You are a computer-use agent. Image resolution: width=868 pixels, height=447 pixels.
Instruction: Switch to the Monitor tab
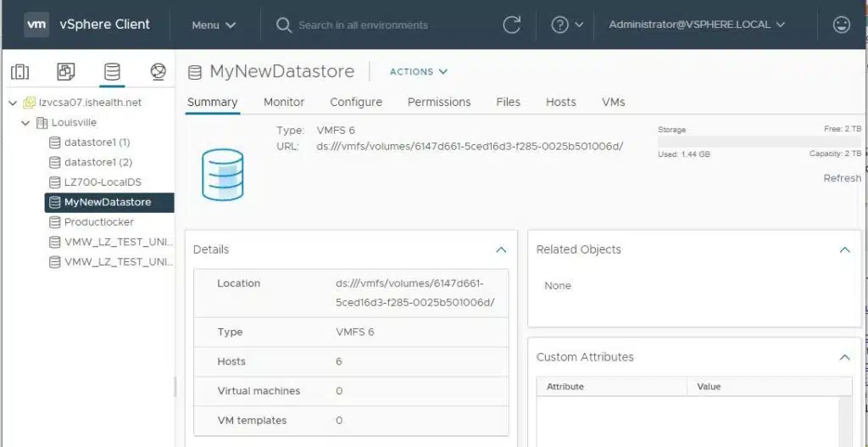coord(284,102)
